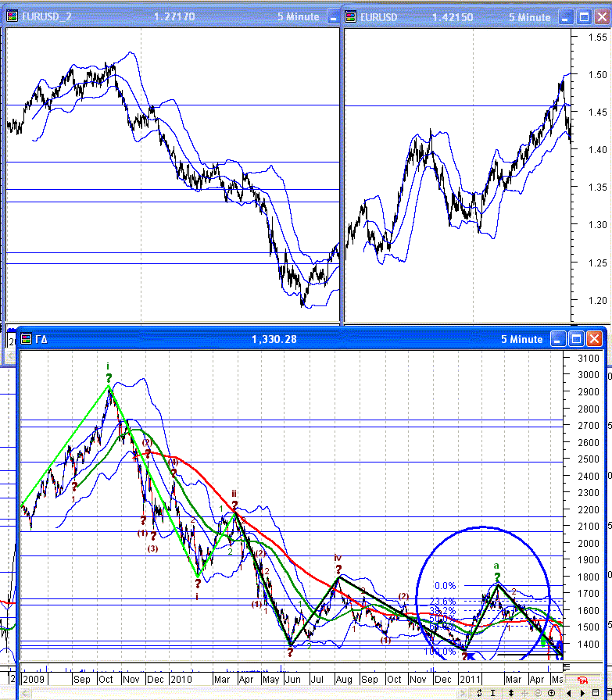The width and height of the screenshot is (612, 700).
Task: Click the 38.2% Fibonacci level label
Action: 442,611
